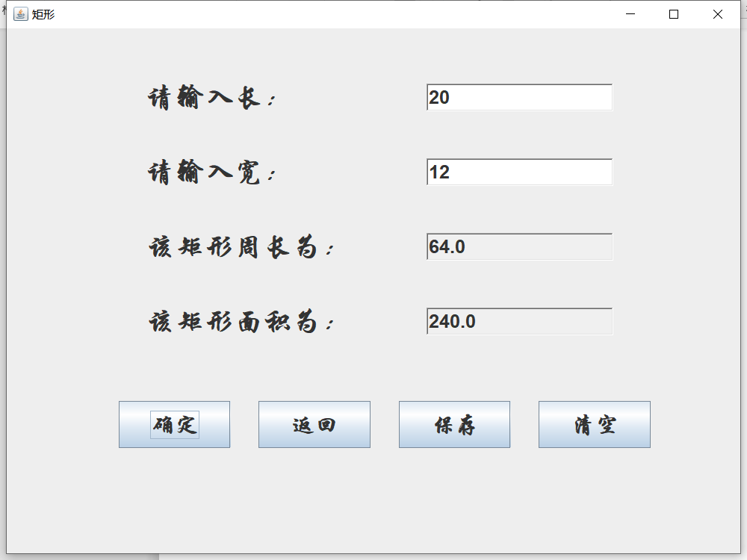Click the 保存 save button
Viewport: 747px width, 560px height.
(x=454, y=424)
